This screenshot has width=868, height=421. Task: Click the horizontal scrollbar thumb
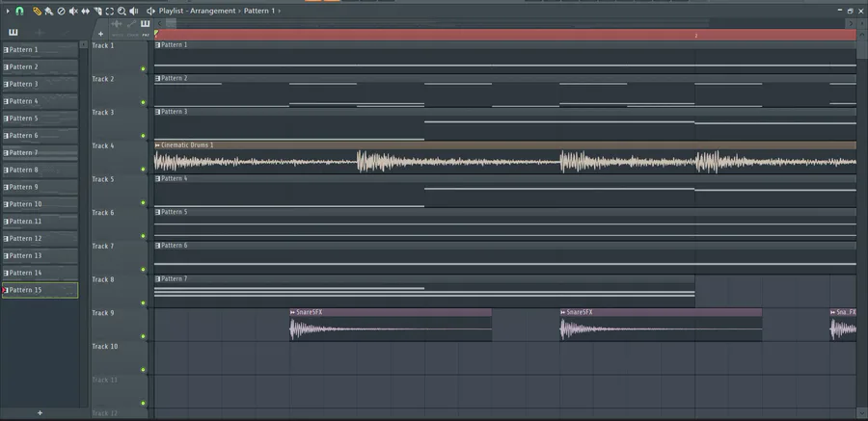171,23
